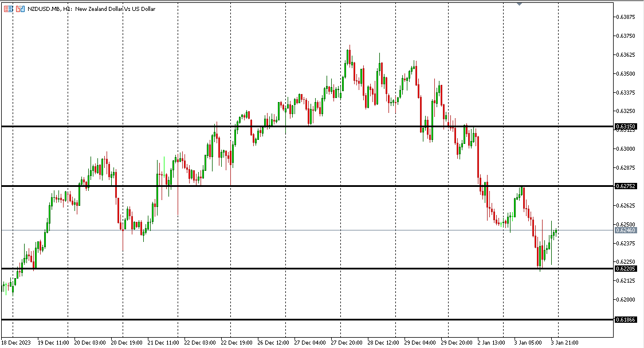Click the 20 Dec 03:00 time label

tap(90, 343)
